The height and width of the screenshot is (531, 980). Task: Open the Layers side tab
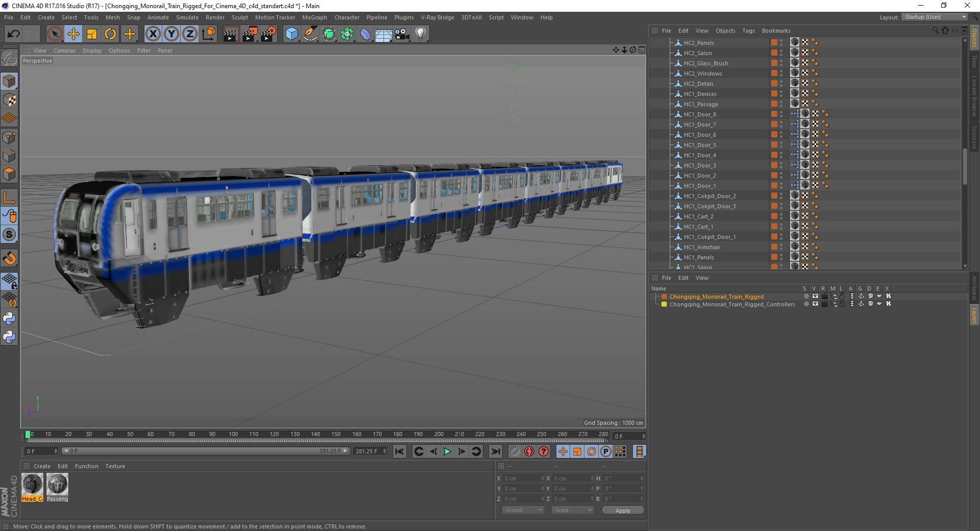[974, 315]
